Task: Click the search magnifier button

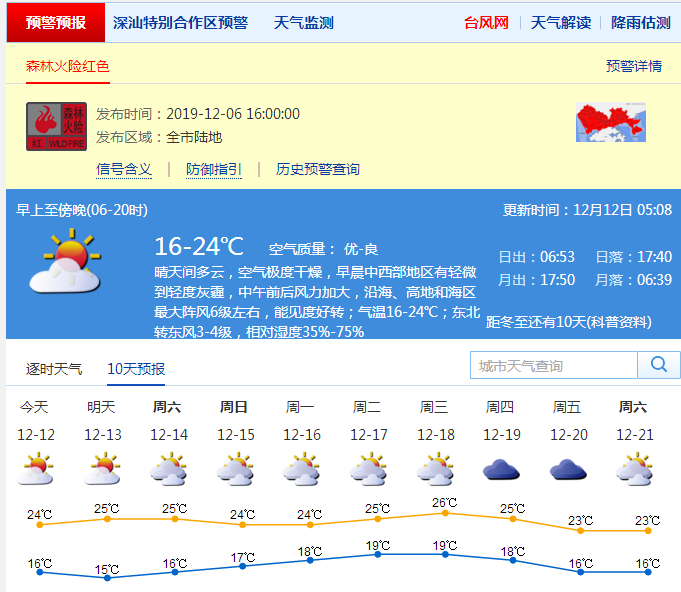Action: 658,365
